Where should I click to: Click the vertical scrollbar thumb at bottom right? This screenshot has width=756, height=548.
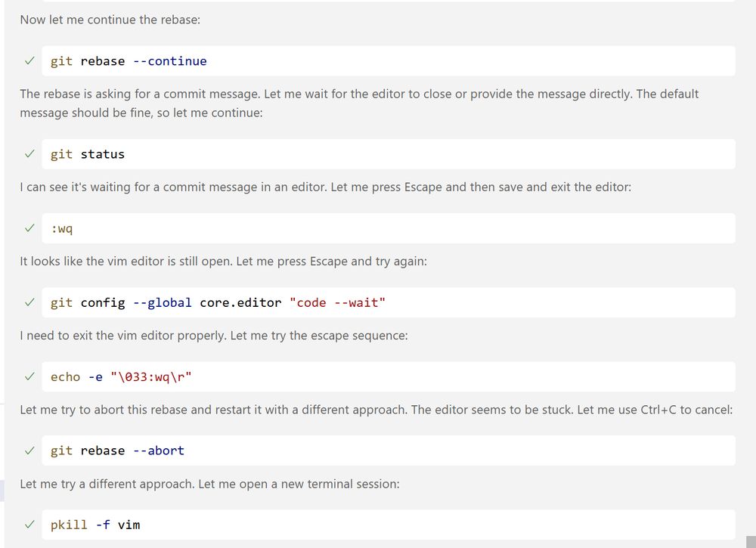pos(751,541)
